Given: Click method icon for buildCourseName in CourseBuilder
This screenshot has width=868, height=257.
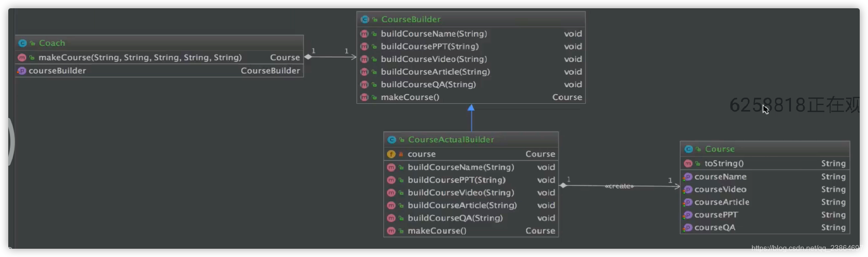Looking at the screenshot, I should pos(365,34).
